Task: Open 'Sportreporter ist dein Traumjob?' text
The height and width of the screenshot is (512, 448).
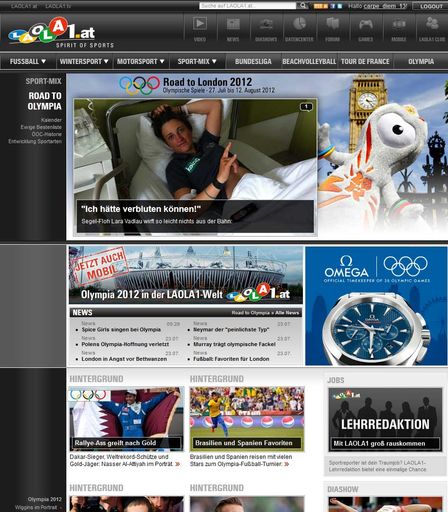Action: point(377,466)
